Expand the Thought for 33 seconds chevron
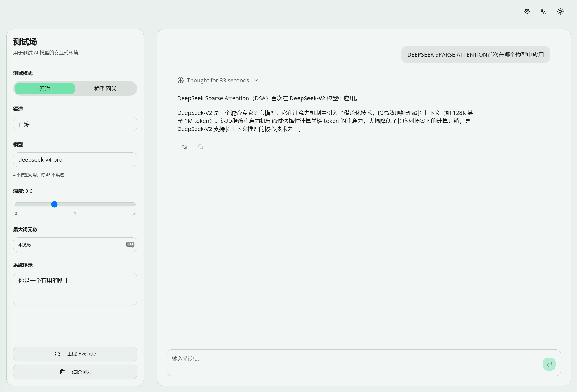The width and height of the screenshot is (577, 392). point(256,80)
